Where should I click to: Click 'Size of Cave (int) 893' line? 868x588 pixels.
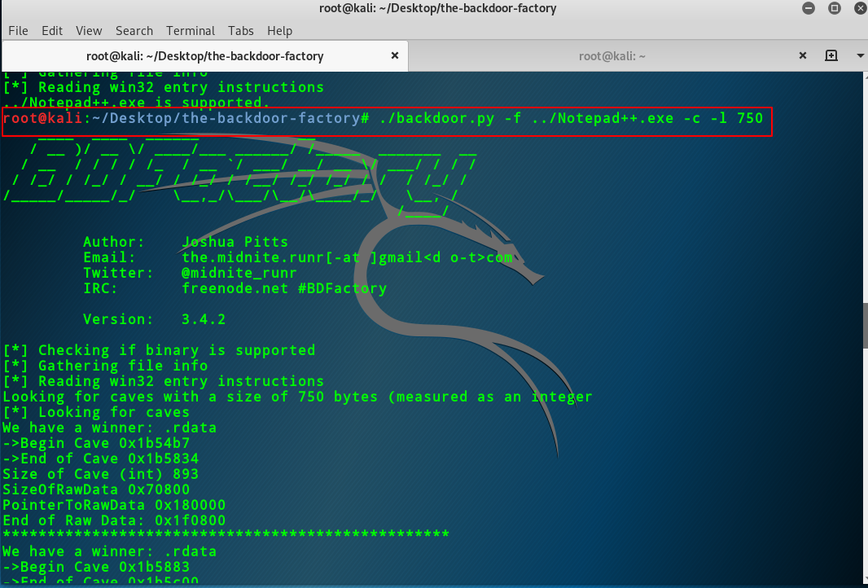(x=101, y=475)
